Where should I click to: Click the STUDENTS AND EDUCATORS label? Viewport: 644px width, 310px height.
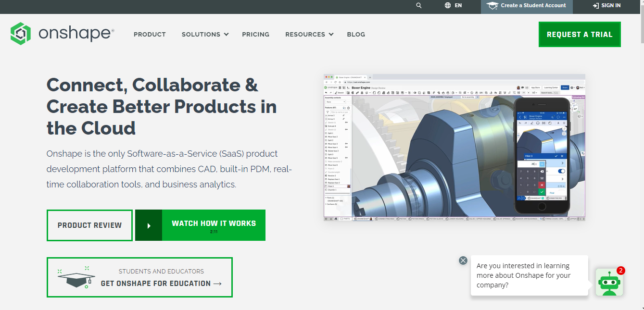pyautogui.click(x=161, y=272)
